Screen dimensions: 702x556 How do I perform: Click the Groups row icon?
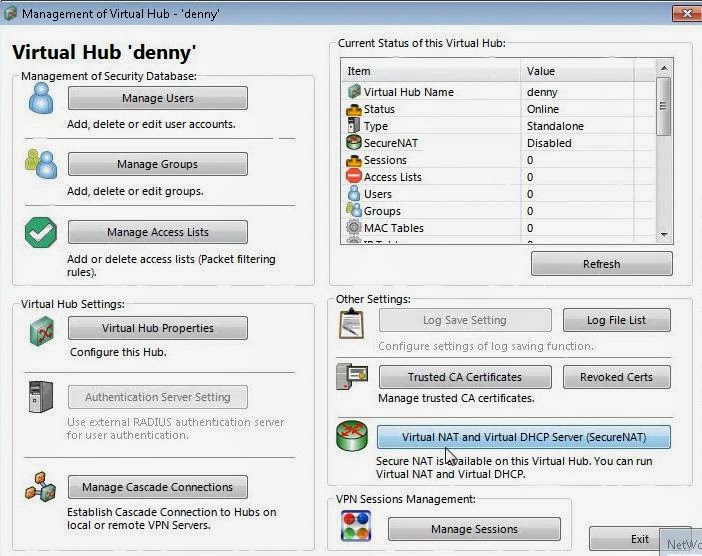354,210
